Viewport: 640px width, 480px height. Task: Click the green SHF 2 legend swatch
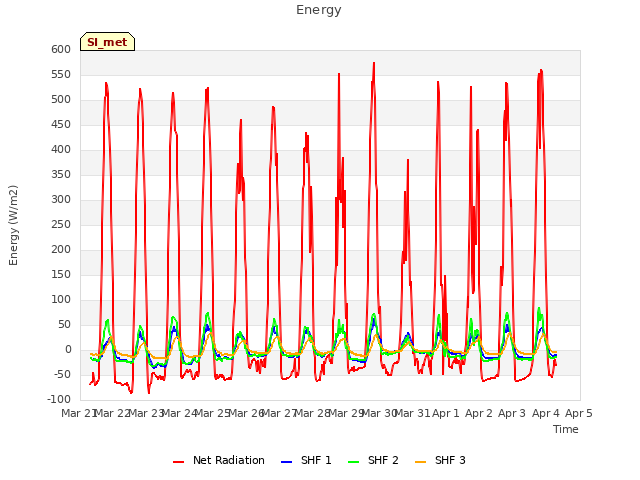353,462
